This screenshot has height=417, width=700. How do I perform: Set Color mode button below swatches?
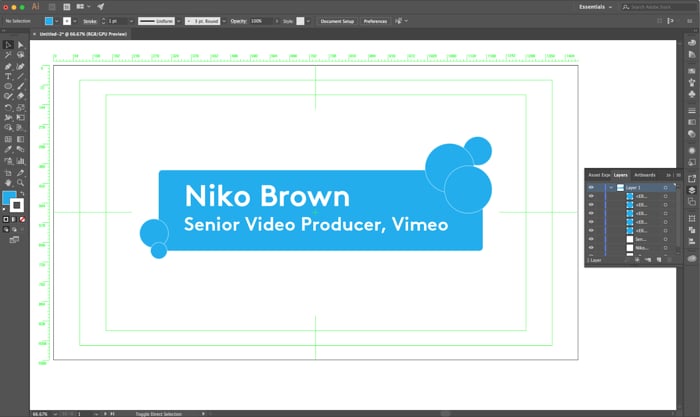click(6, 219)
